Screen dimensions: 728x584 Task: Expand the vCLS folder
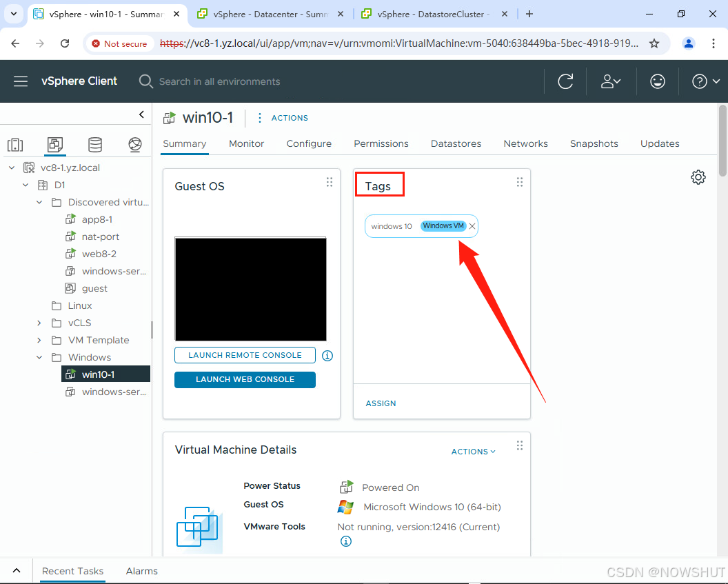(39, 323)
